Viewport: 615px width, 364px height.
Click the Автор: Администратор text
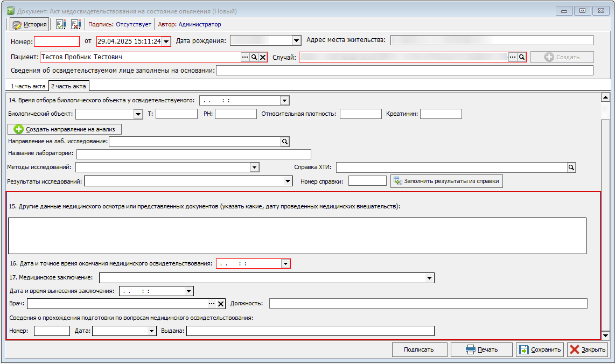190,24
